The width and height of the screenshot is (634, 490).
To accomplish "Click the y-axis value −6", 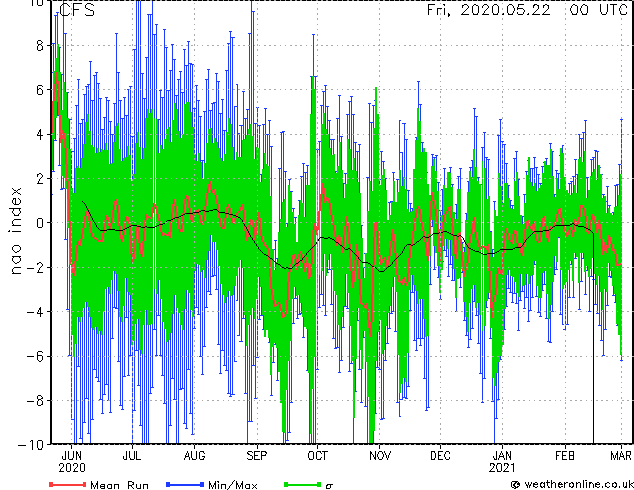I will click(x=35, y=356).
